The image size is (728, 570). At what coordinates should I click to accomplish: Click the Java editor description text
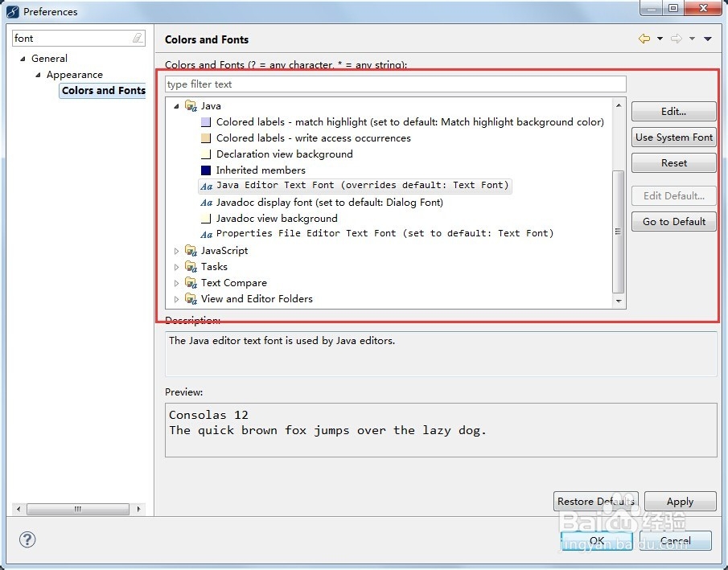pyautogui.click(x=282, y=341)
